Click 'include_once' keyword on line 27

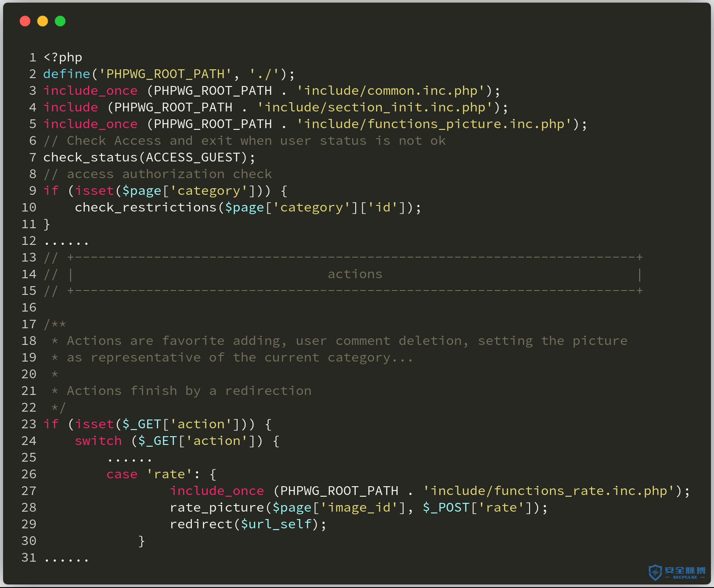pyautogui.click(x=217, y=491)
